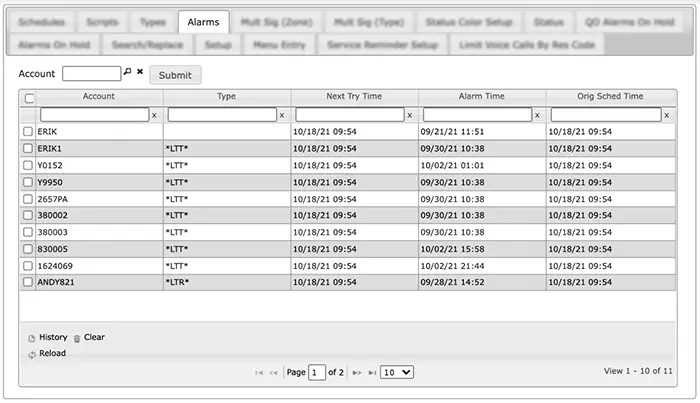
Task: Check the ERIK1 row checkbox
Action: (28, 148)
